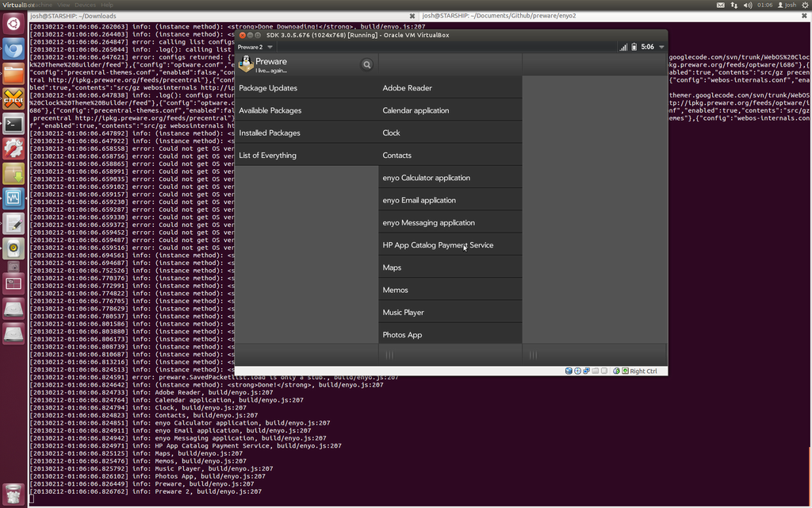Select the Music Player package

point(403,313)
